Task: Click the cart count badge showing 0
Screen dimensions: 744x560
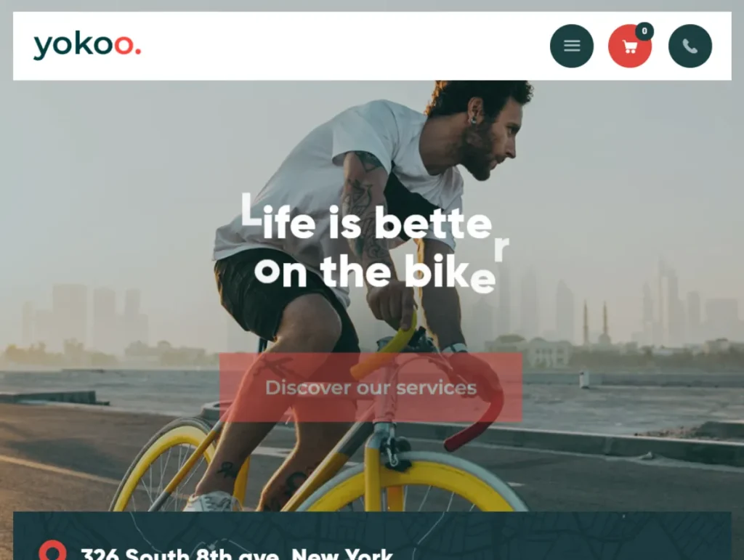Action: [x=644, y=31]
